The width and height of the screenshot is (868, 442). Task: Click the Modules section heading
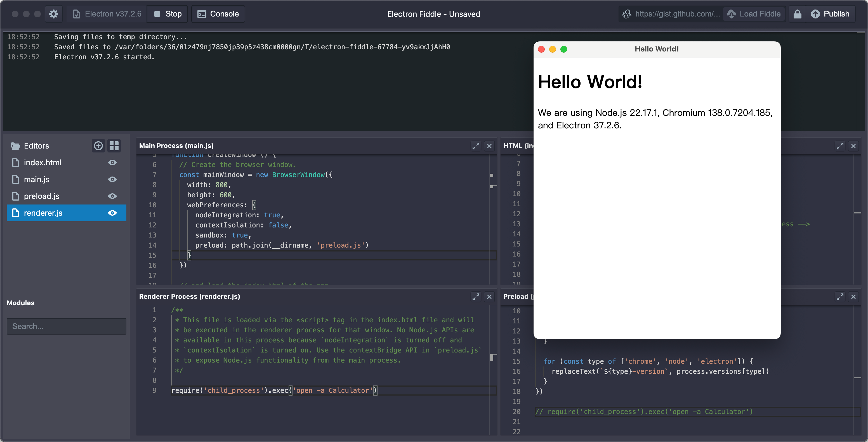tap(21, 303)
